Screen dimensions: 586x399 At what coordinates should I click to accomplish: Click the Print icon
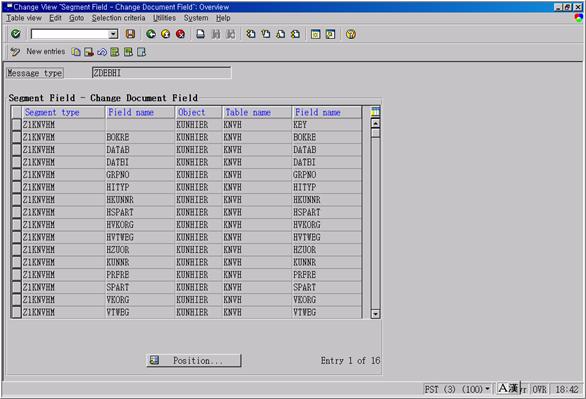(x=201, y=34)
